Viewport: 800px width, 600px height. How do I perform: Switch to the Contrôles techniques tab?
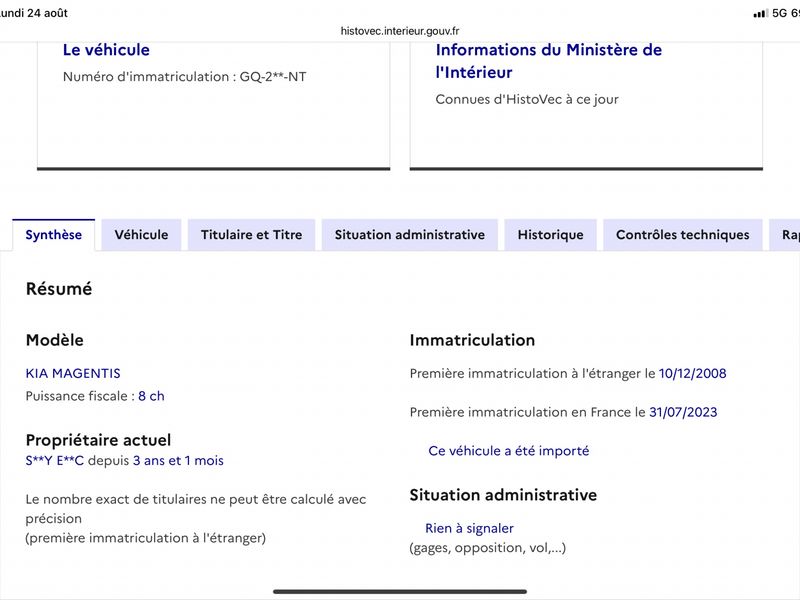[x=683, y=235]
